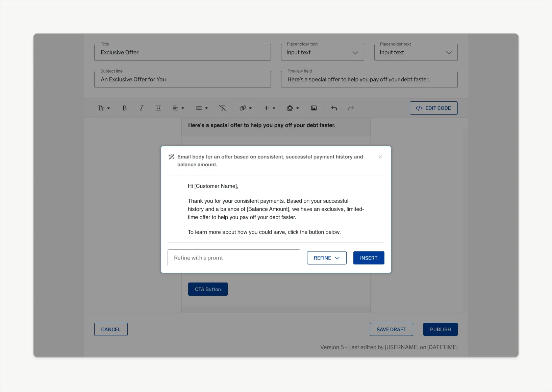Expand the first Placeholder text dropdown
Image resolution: width=552 pixels, height=392 pixels.
click(323, 52)
